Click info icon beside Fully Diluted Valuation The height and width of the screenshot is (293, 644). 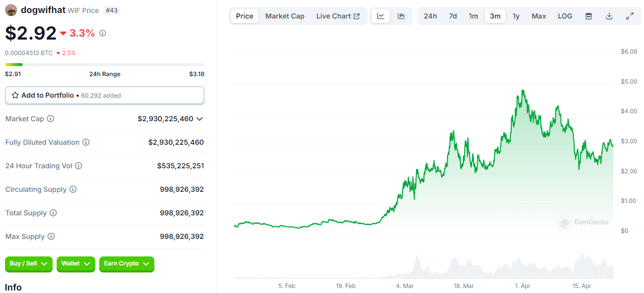click(x=86, y=142)
